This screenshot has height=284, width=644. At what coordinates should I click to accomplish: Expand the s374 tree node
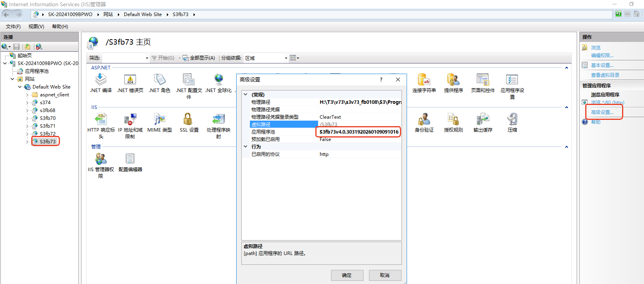click(x=27, y=103)
